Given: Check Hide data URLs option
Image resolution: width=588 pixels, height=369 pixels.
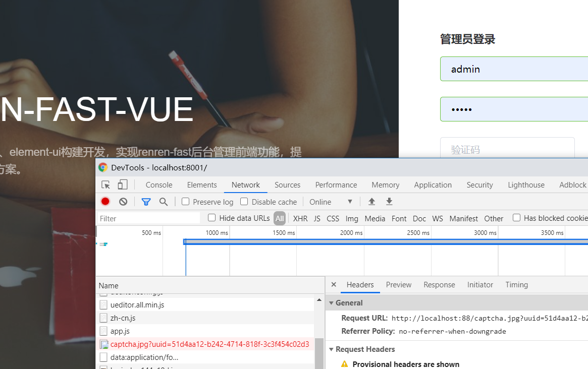Looking at the screenshot, I should click(211, 218).
